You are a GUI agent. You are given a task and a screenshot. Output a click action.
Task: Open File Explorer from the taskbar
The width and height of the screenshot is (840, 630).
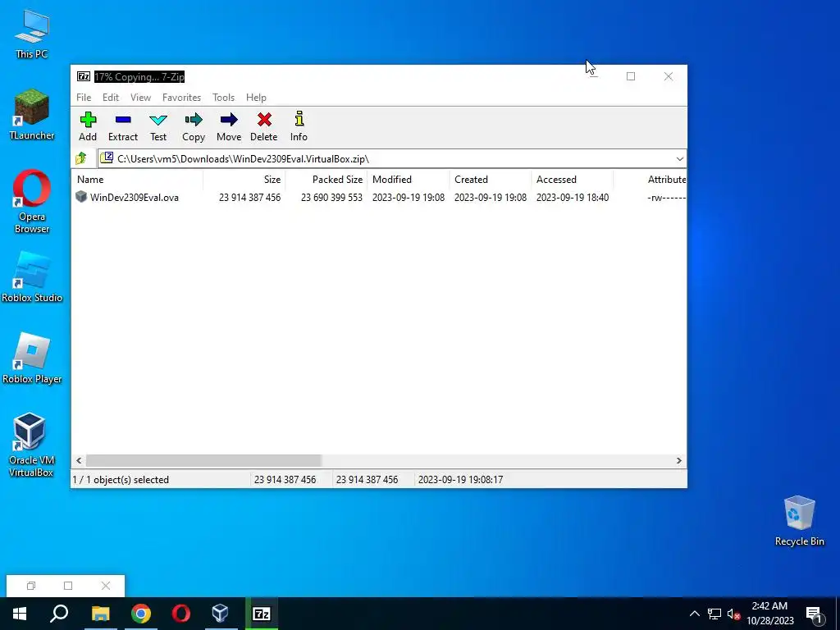pyautogui.click(x=100, y=614)
